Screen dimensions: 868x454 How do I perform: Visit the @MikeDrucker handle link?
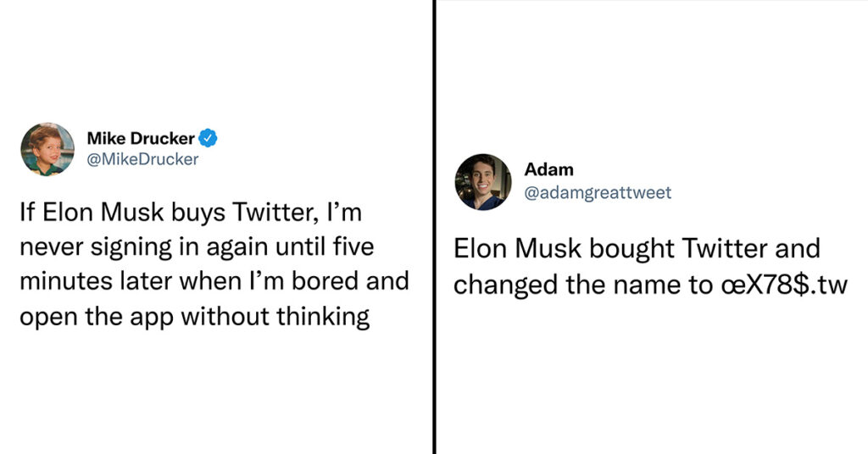142,159
